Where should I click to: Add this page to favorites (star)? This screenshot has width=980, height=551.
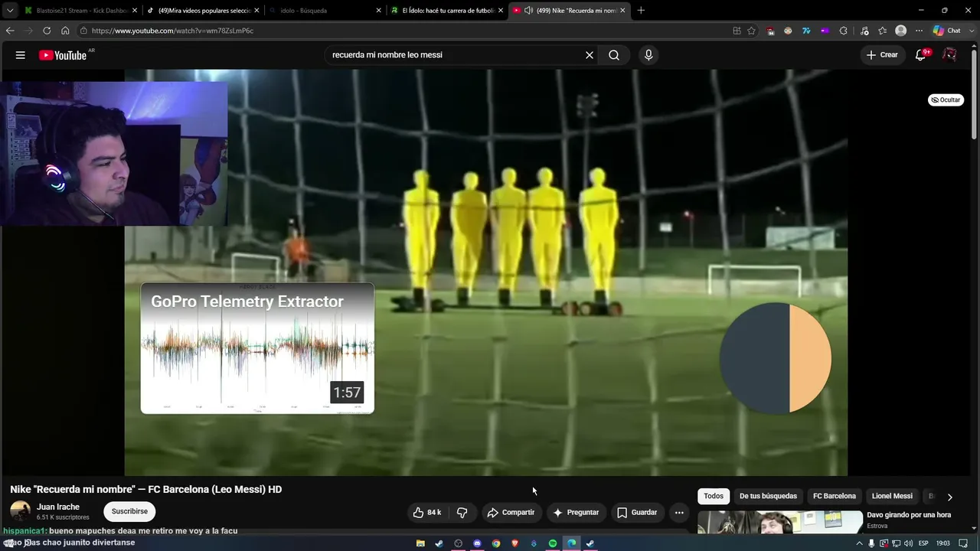coord(751,31)
